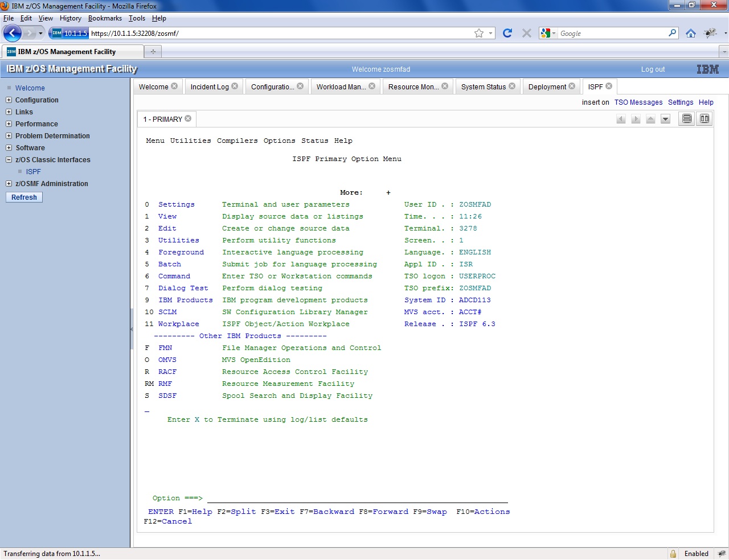The image size is (729, 560).
Task: Close the Deployment tab
Action: 572,86
